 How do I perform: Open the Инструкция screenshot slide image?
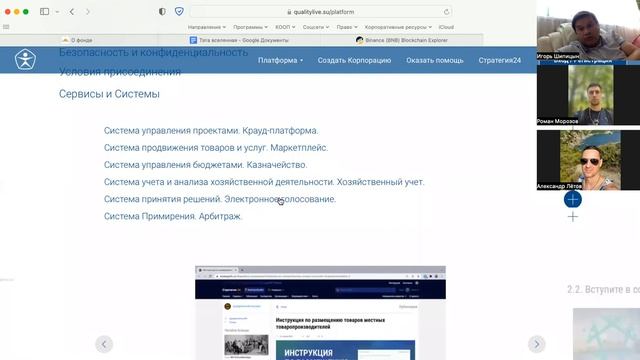click(320, 313)
